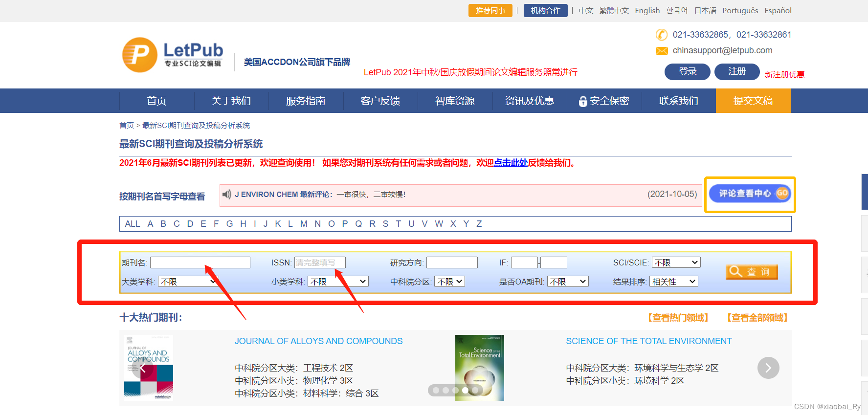868x415 pixels.
Task: Filter journals by letter S
Action: [385, 224]
